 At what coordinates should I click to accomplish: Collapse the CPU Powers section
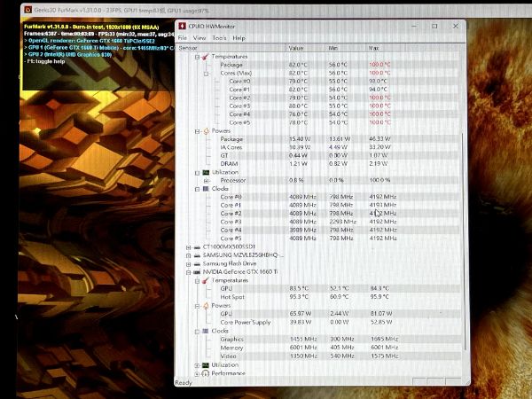pos(197,131)
